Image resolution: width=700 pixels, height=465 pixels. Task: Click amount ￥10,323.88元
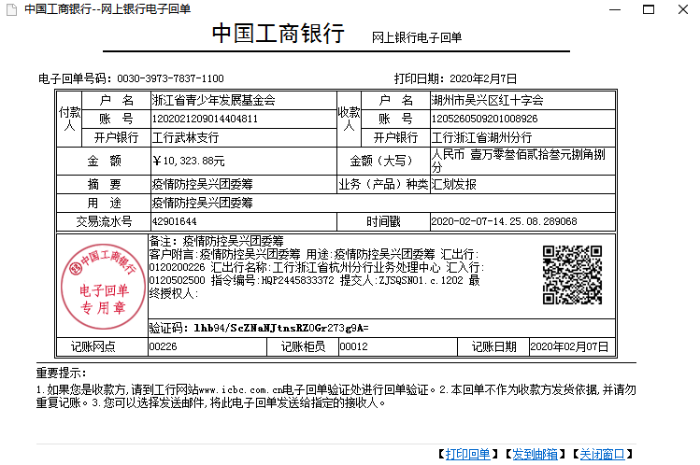(x=188, y=161)
